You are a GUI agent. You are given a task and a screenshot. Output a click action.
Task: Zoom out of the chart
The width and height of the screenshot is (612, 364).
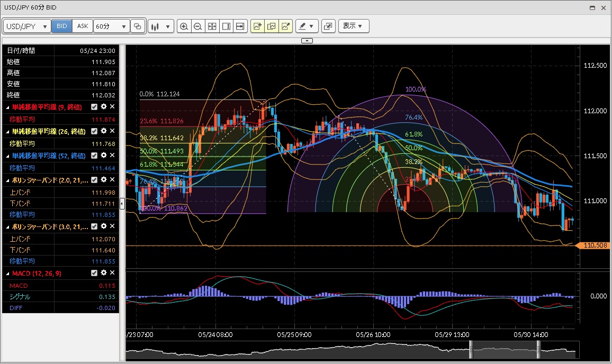pos(198,26)
